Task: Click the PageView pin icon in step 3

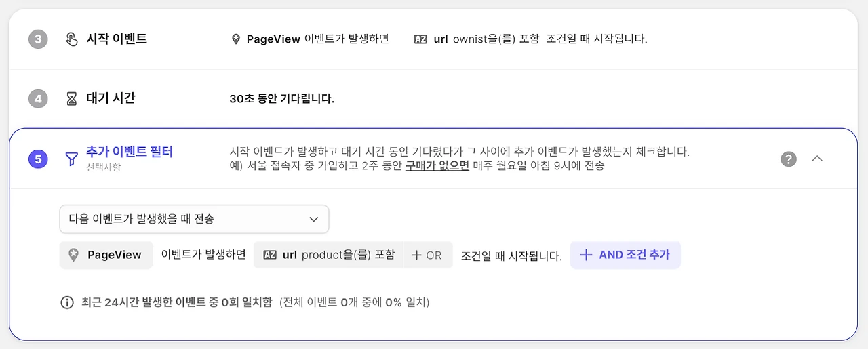Action: click(235, 39)
